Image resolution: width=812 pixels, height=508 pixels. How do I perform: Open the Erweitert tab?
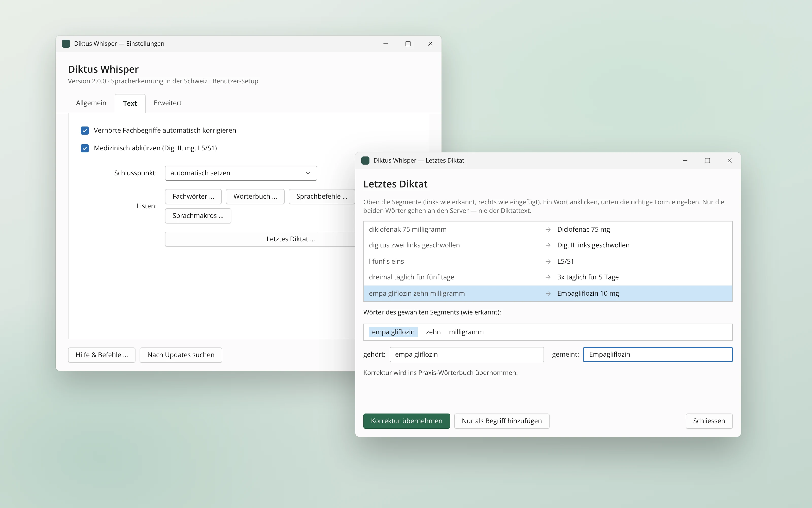point(167,103)
